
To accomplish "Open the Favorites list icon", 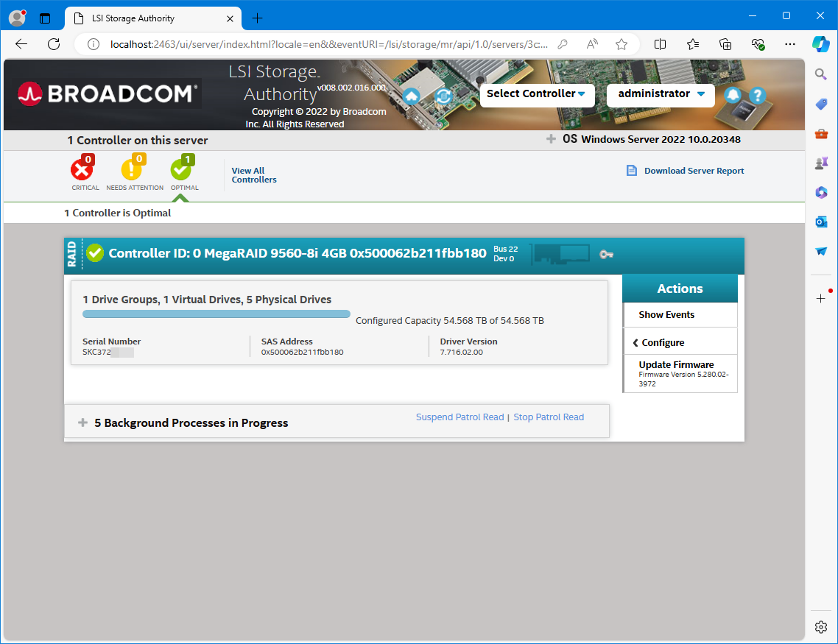I will pos(693,44).
